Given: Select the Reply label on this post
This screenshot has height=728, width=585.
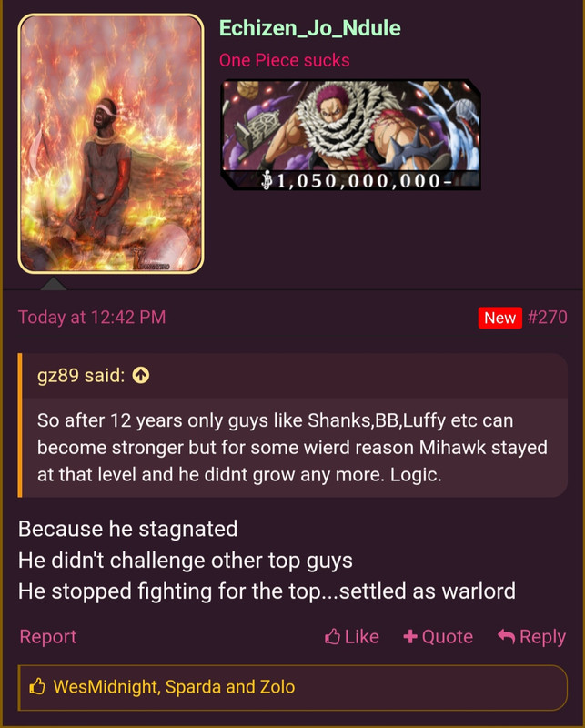Looking at the screenshot, I should click(542, 637).
